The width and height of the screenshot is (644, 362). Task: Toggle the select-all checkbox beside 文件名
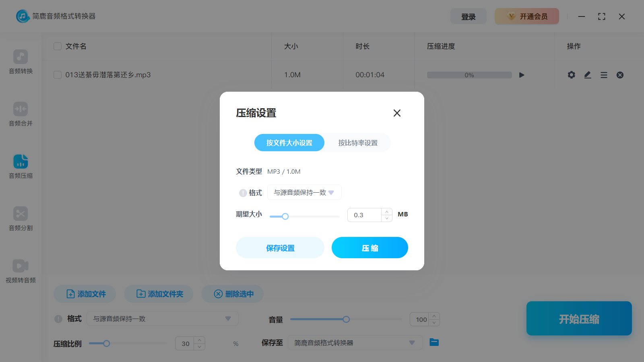point(58,46)
